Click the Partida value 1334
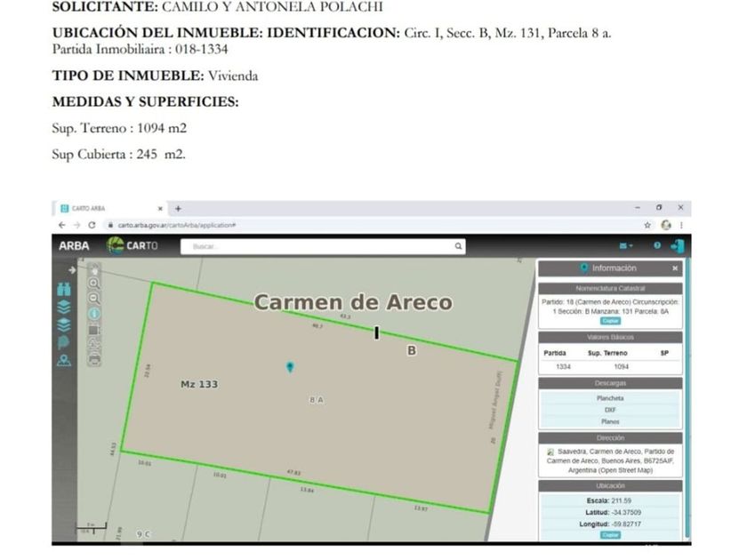Viewport: 747px width, 560px height. pos(563,366)
